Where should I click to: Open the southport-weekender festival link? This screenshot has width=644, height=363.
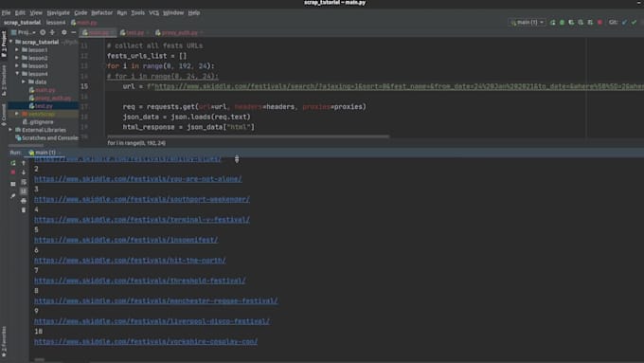(x=142, y=199)
